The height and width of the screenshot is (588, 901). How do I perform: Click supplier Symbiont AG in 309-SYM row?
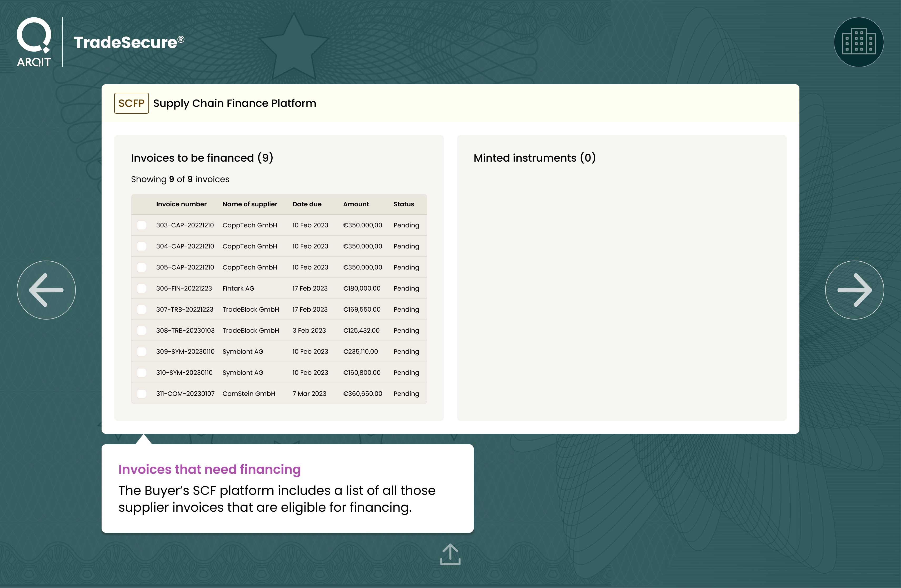click(x=243, y=352)
